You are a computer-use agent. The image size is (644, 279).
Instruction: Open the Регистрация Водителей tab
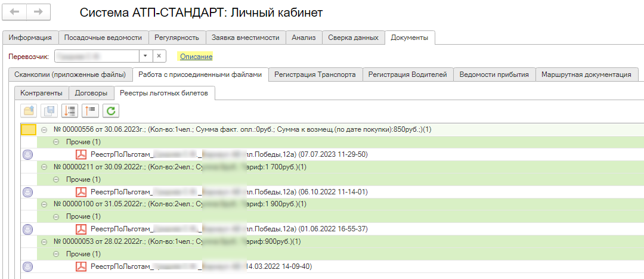click(407, 75)
